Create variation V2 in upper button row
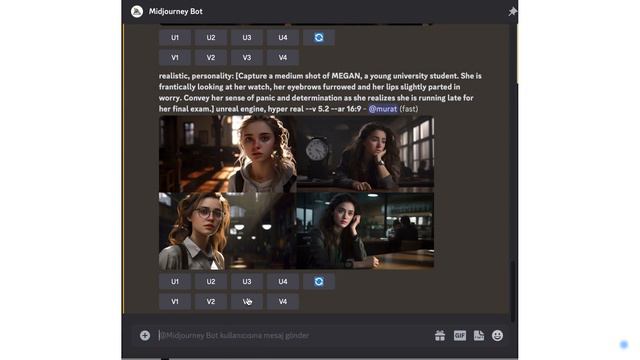Viewport: 640px width, 360px height. pyautogui.click(x=211, y=58)
